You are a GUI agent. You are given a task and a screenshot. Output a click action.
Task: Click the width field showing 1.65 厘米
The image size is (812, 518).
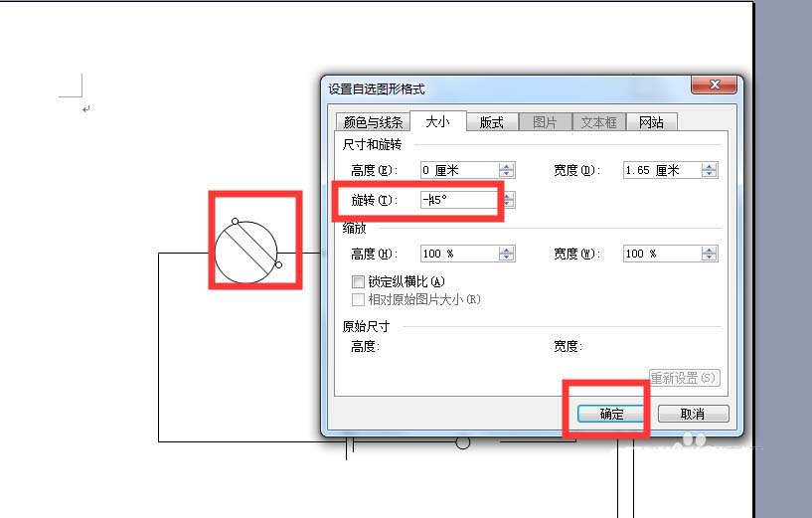tap(663, 170)
